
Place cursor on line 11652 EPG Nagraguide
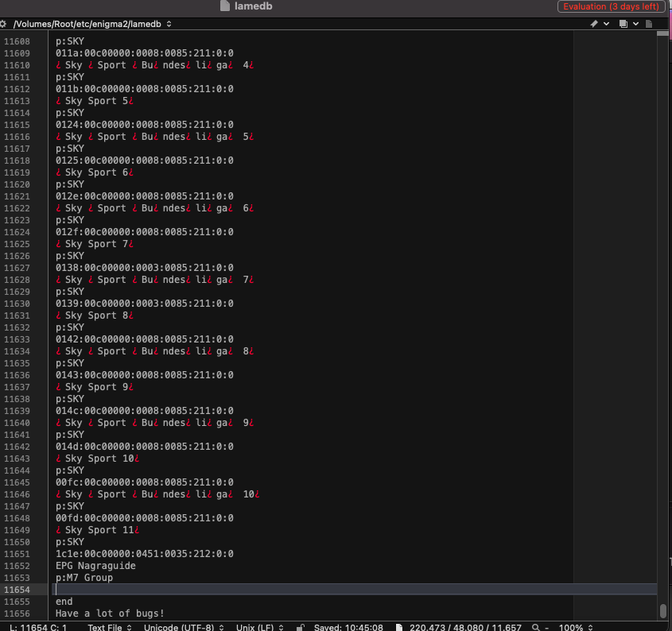click(95, 566)
